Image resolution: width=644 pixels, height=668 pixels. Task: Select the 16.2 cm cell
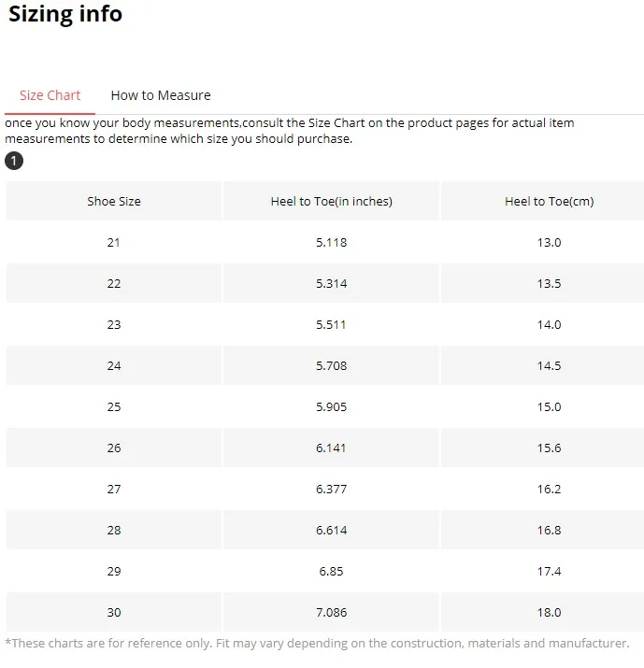549,489
